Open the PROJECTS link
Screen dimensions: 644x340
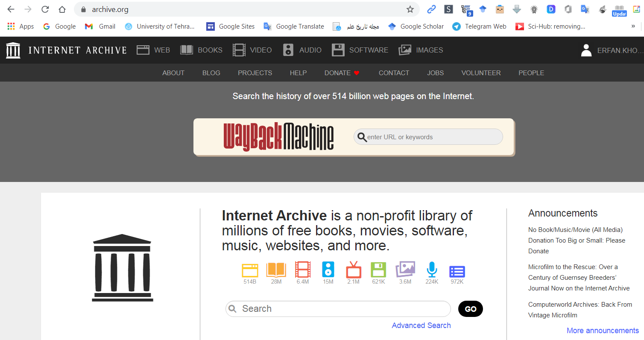pyautogui.click(x=255, y=73)
